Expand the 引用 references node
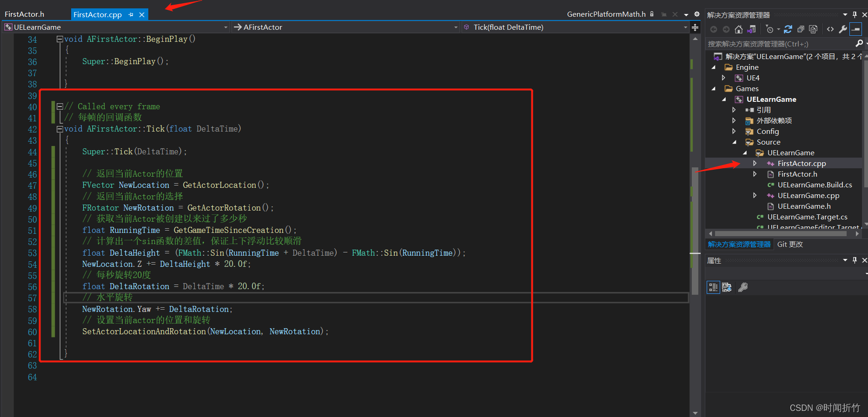Viewport: 868px width, 417px height. (734, 110)
